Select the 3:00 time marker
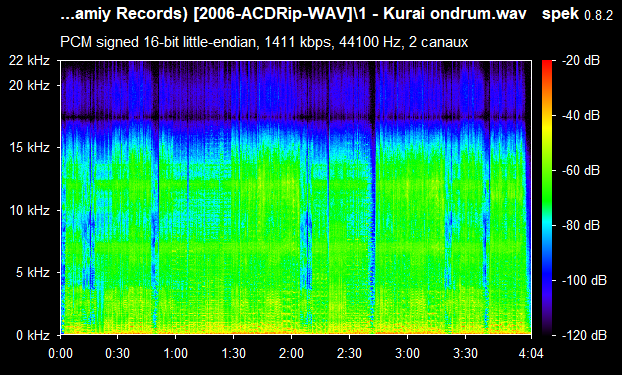Viewport: 622px width, 375px height. [407, 353]
